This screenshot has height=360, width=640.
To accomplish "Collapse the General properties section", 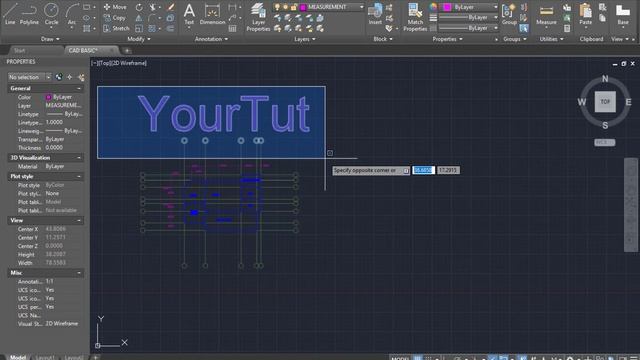I will coord(79,89).
